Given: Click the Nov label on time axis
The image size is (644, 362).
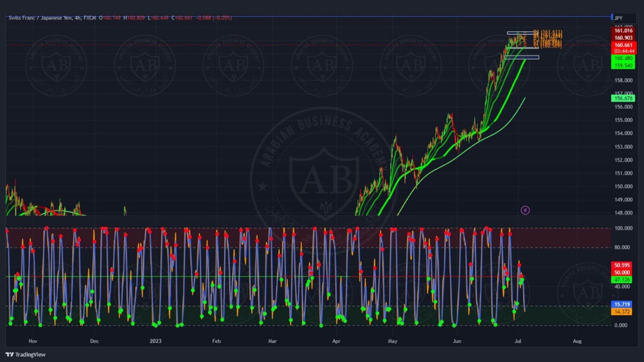Looking at the screenshot, I should point(33,341).
